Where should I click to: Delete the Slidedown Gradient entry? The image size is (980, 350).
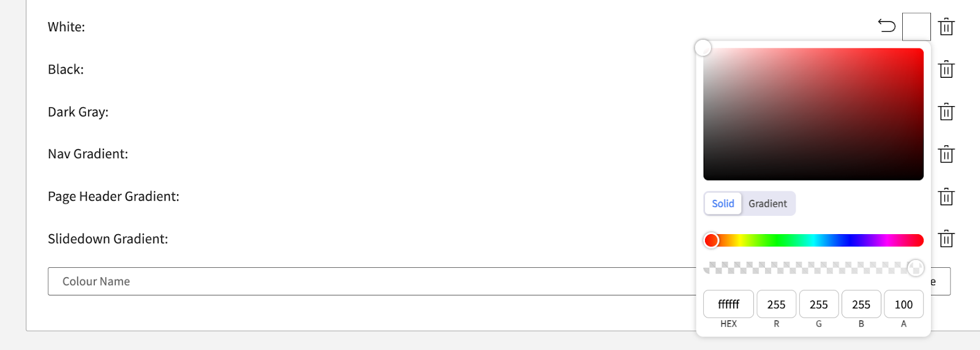click(946, 239)
